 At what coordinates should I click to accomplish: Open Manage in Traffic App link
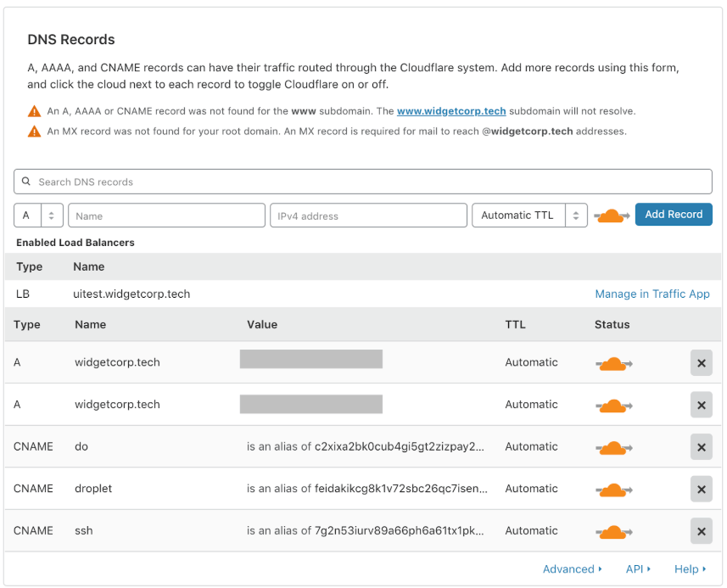[x=652, y=294]
